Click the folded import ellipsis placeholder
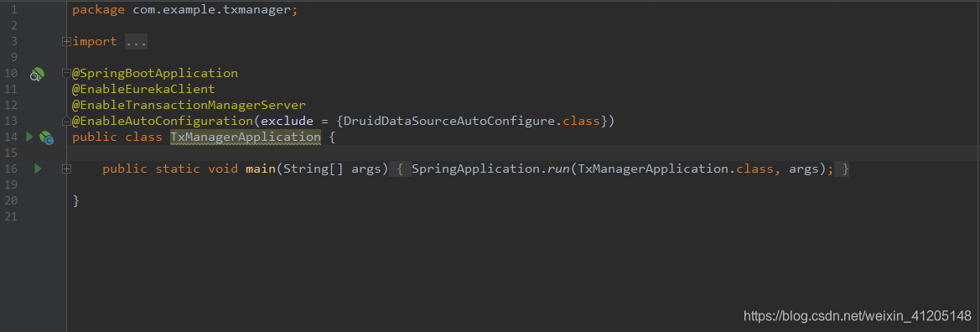This screenshot has height=332, width=980. 136,41
